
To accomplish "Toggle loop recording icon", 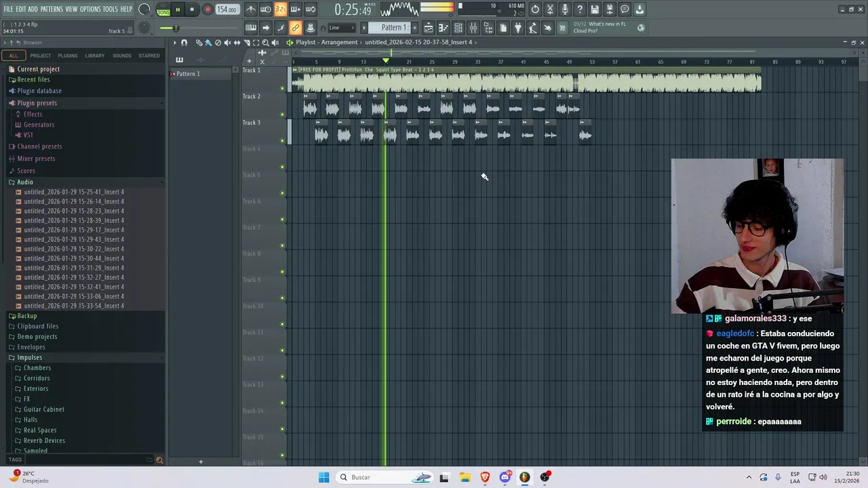I will 311,9.
